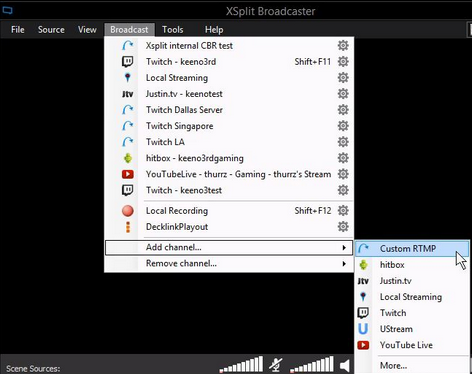Open gear settings for hitbox - keeno3rdgaming
This screenshot has height=374, width=472.
point(343,158)
